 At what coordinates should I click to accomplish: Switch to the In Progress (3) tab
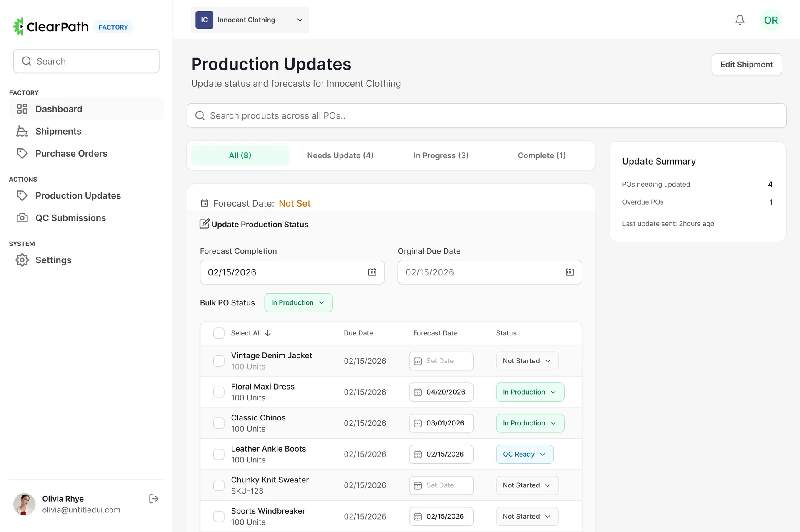pyautogui.click(x=441, y=155)
